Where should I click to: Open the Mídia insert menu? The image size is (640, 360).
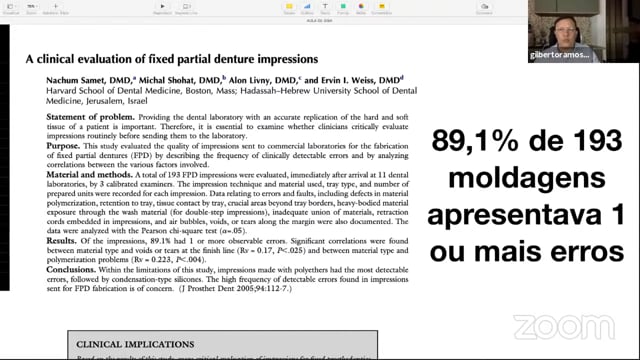[361, 8]
